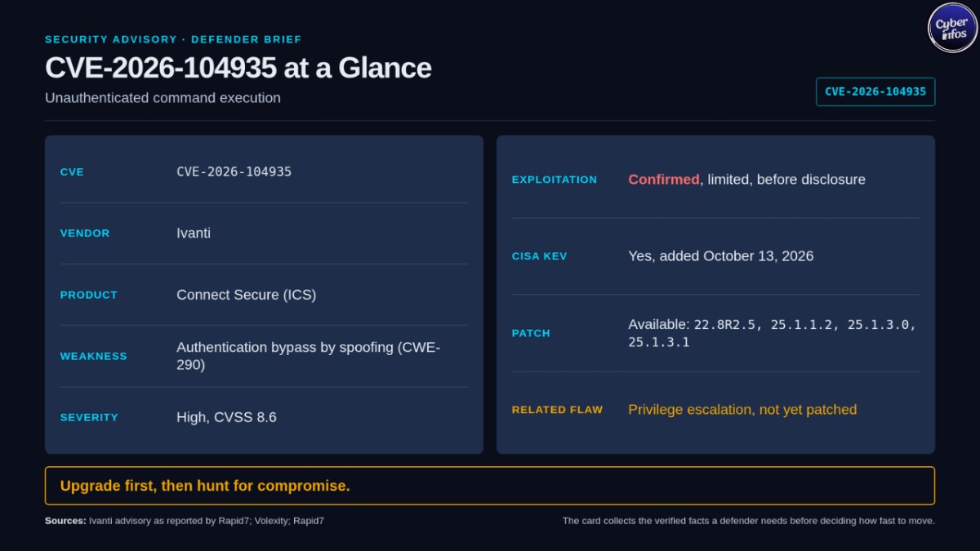Click the 'CISA KEV' label
Screen dimensions: 980x551
(x=539, y=256)
